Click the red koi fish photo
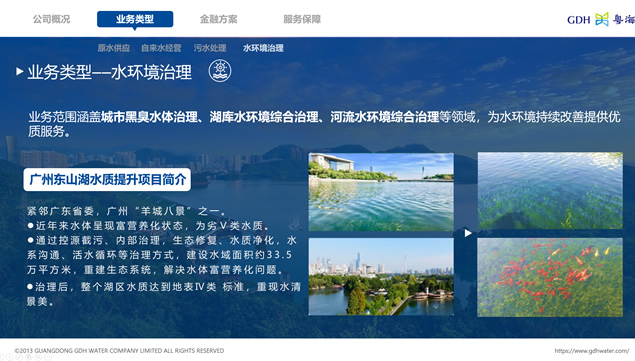The width and height of the screenshot is (635, 361). pyautogui.click(x=550, y=277)
